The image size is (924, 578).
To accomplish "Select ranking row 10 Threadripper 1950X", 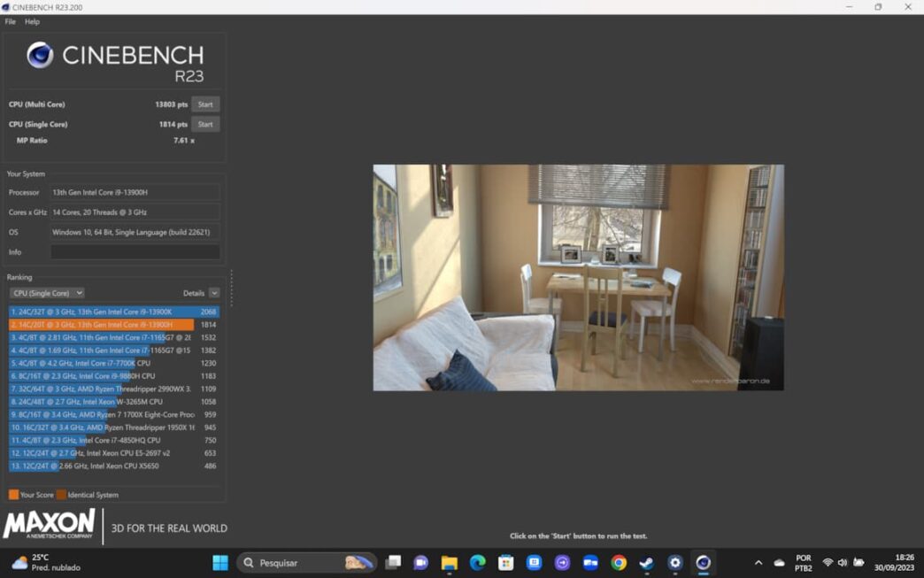I will [x=114, y=428].
